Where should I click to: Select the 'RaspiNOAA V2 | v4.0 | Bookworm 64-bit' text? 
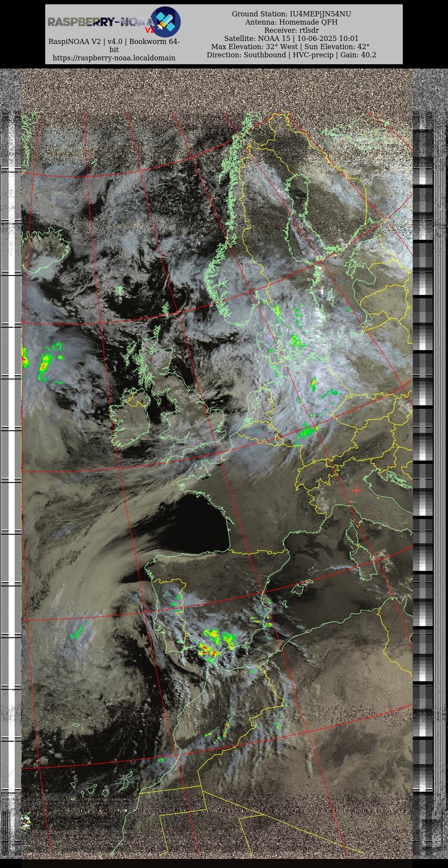(114, 46)
